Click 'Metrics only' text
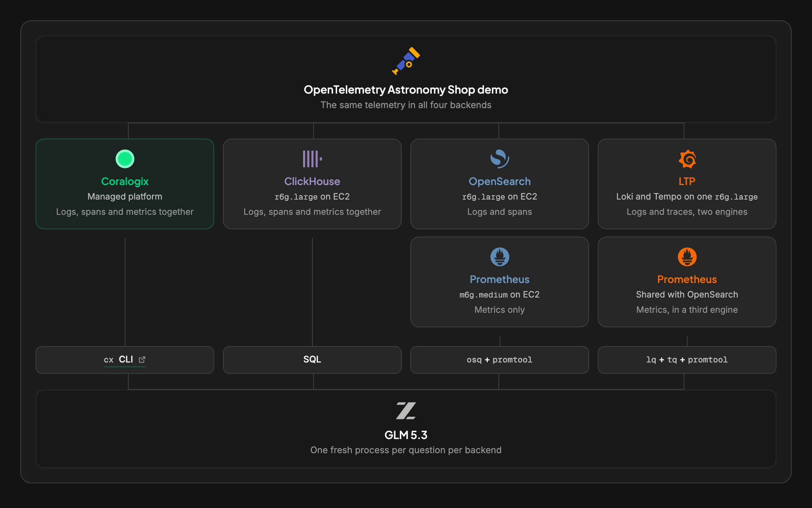 pos(500,310)
